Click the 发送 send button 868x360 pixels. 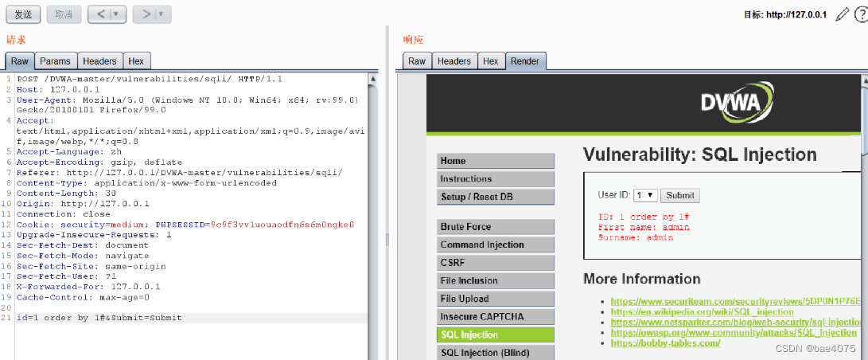[23, 14]
